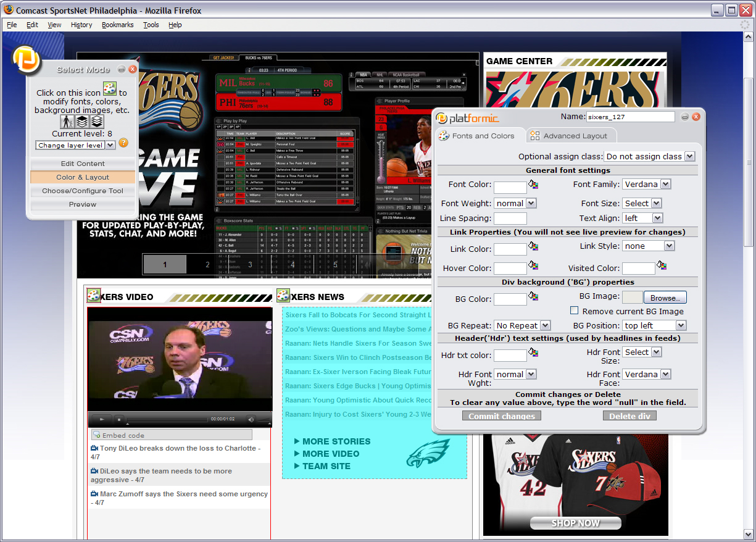756x542 pixels.
Task: Click the Eagles logo in news box
Action: 428,454
